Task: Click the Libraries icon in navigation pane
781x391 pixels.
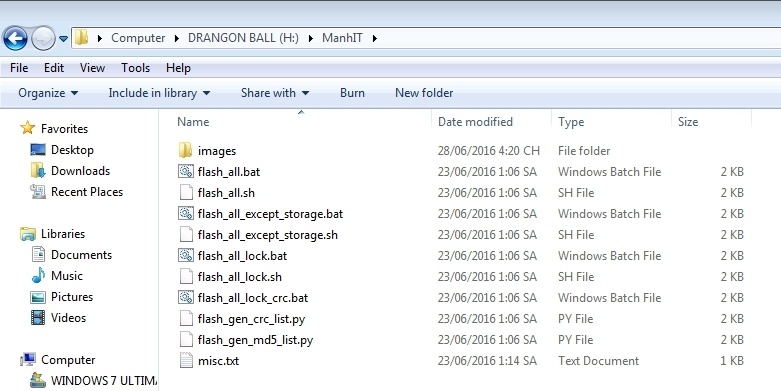Action: click(28, 234)
